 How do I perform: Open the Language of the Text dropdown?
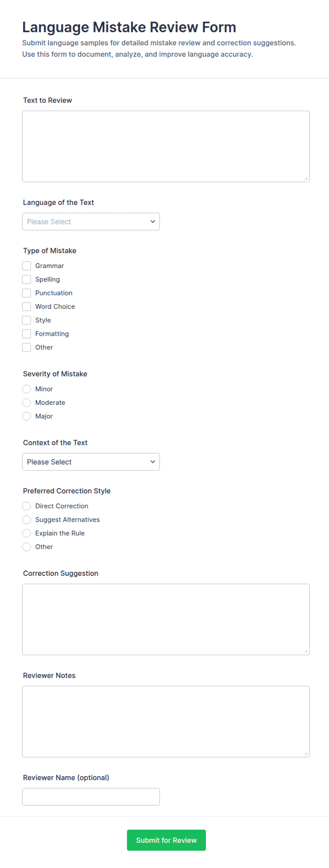[91, 222]
